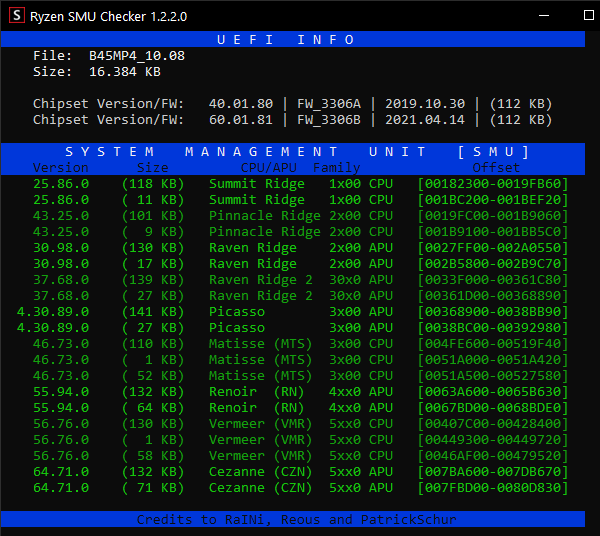The height and width of the screenshot is (536, 600).
Task: Click the UEFI INFO header bar
Action: [293, 39]
